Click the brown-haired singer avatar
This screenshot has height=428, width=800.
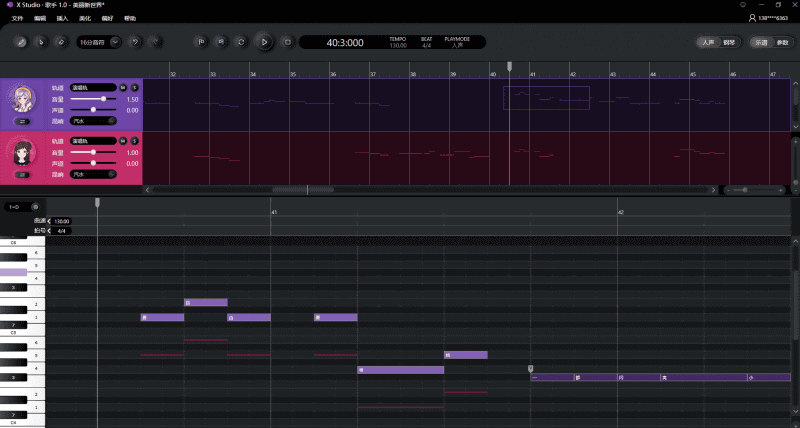[22, 153]
